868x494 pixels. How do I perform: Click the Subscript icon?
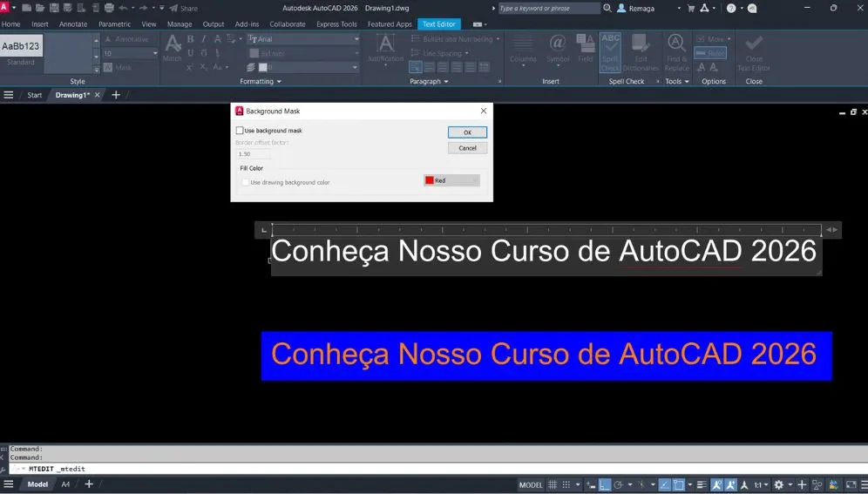(203, 67)
